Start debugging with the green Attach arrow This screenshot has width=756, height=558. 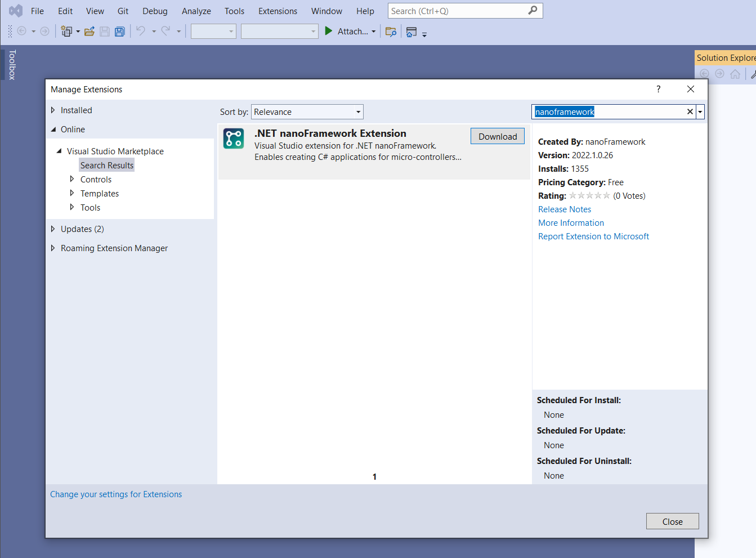(x=328, y=31)
